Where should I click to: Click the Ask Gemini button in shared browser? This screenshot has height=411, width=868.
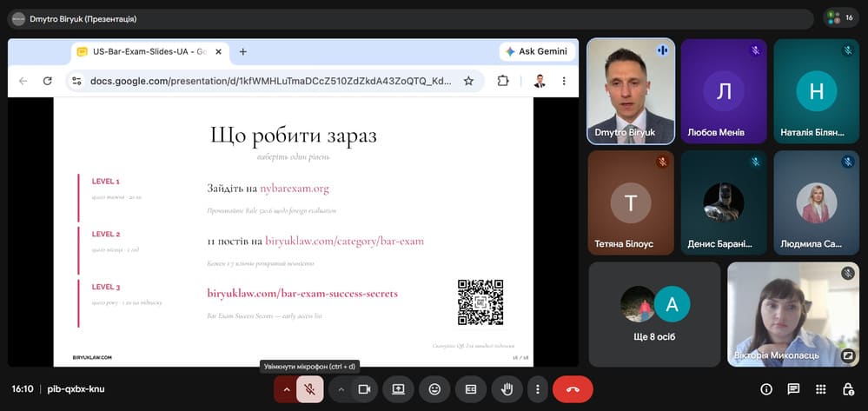pyautogui.click(x=536, y=51)
